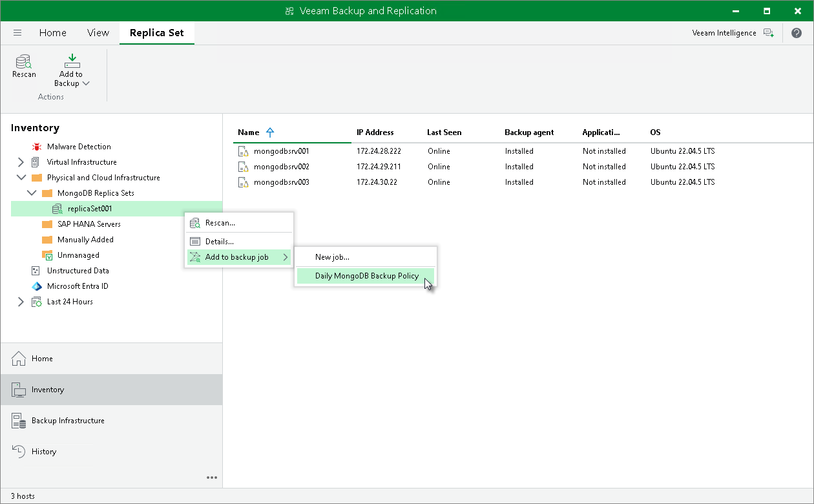Switch to the Home ribbon tab
The image size is (814, 504).
tap(52, 33)
